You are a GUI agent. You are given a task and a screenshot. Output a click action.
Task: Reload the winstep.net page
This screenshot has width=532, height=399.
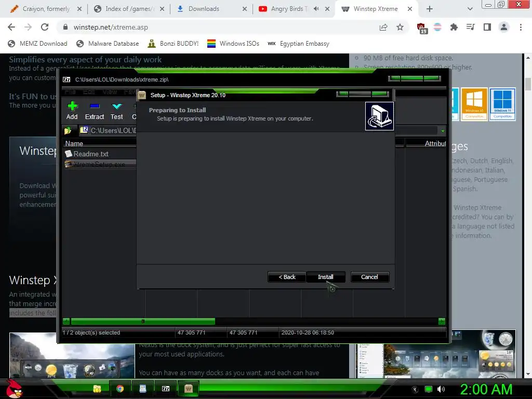pyautogui.click(x=45, y=27)
